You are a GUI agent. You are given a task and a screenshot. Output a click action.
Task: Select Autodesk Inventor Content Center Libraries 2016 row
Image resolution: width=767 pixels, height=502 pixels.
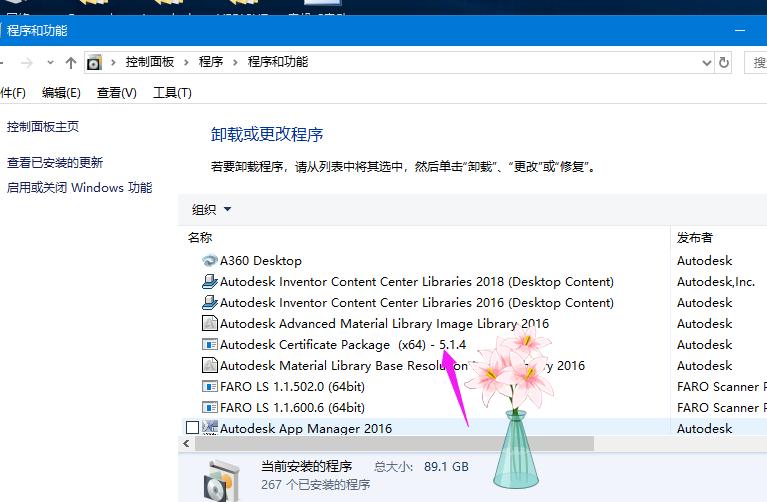tap(417, 303)
